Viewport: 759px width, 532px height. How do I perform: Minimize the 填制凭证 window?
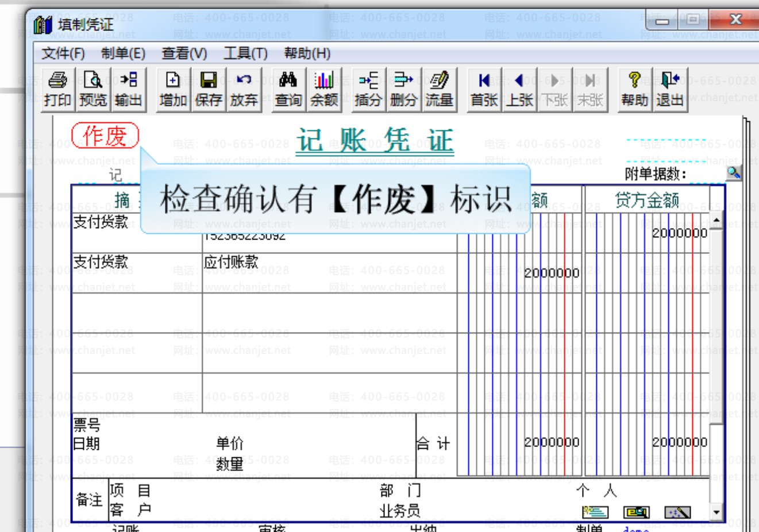click(x=662, y=20)
